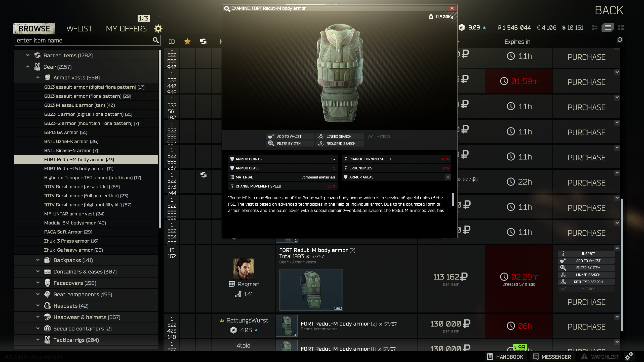Select Zhuk-6a heavy armor
Viewport: 644px width, 362px height.
pyautogui.click(x=86, y=250)
